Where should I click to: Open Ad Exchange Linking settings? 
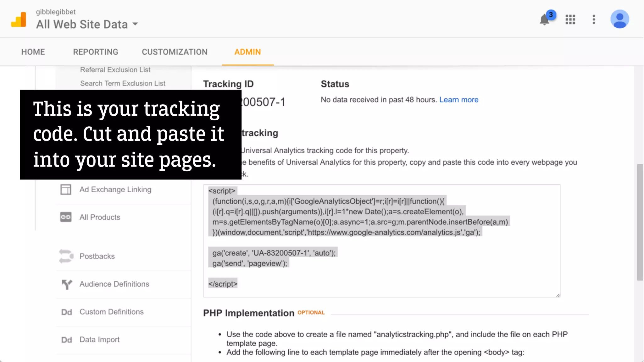115,189
